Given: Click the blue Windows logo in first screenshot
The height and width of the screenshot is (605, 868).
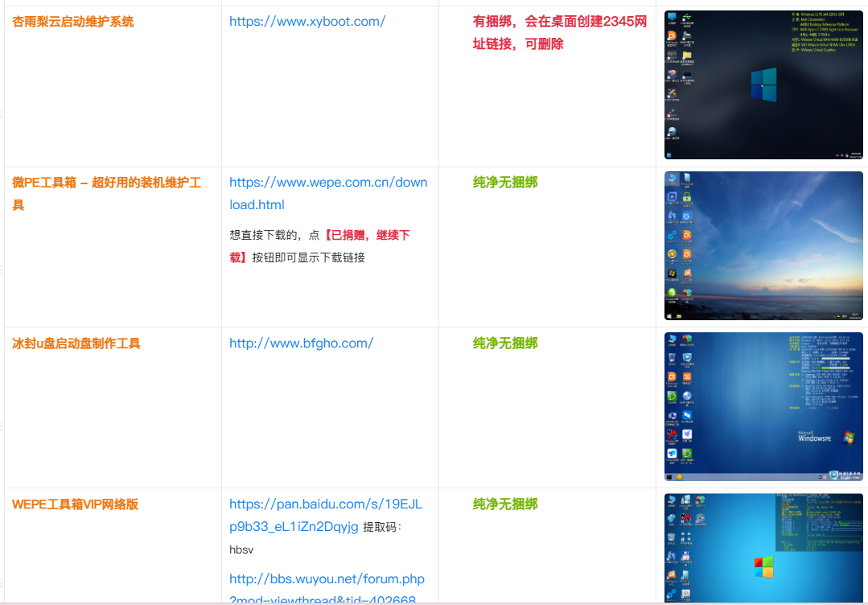Looking at the screenshot, I should (x=763, y=84).
